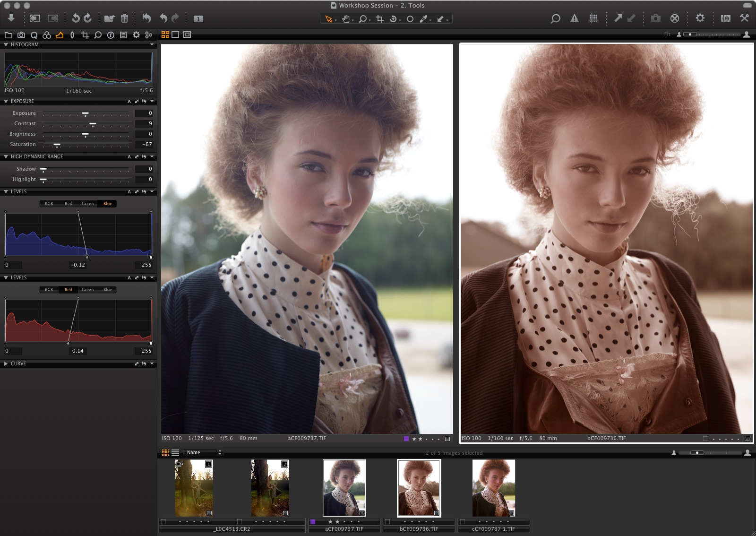The image size is (756, 536).
Task: Select the RGB channel in Levels
Action: 49,203
